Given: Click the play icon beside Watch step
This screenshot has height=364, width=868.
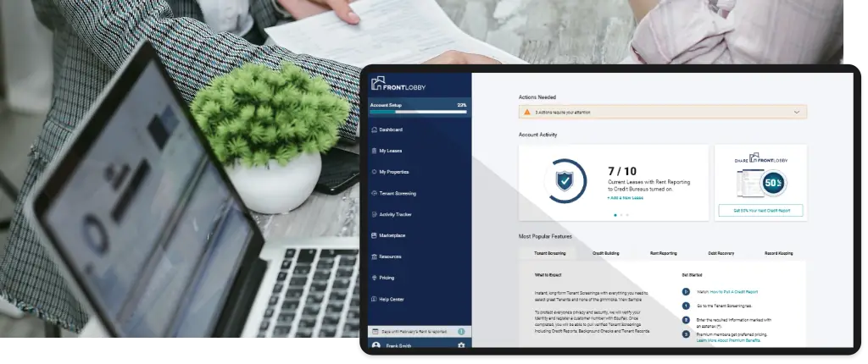Looking at the screenshot, I should (686, 291).
